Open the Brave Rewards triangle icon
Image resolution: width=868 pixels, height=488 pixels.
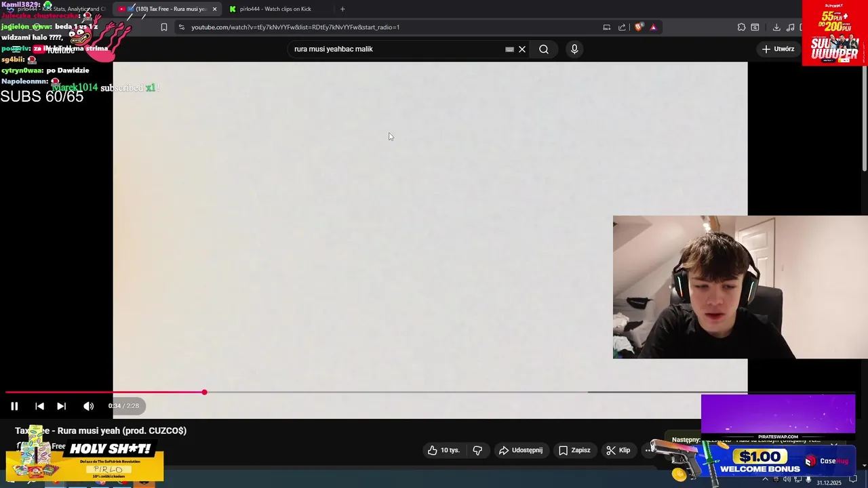(653, 27)
